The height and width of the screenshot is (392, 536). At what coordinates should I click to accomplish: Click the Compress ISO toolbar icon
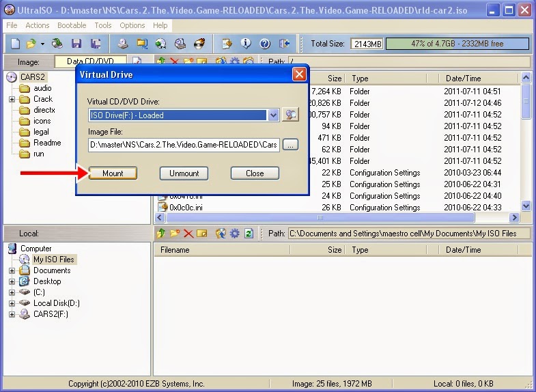(x=142, y=44)
